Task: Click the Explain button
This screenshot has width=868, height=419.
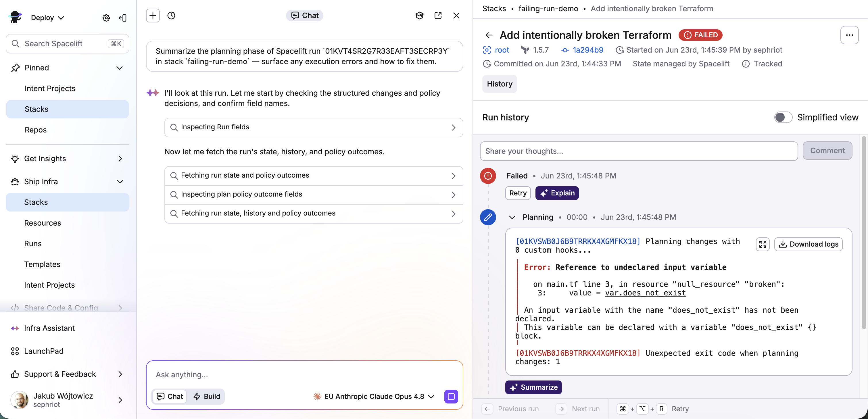Action: [x=557, y=193]
